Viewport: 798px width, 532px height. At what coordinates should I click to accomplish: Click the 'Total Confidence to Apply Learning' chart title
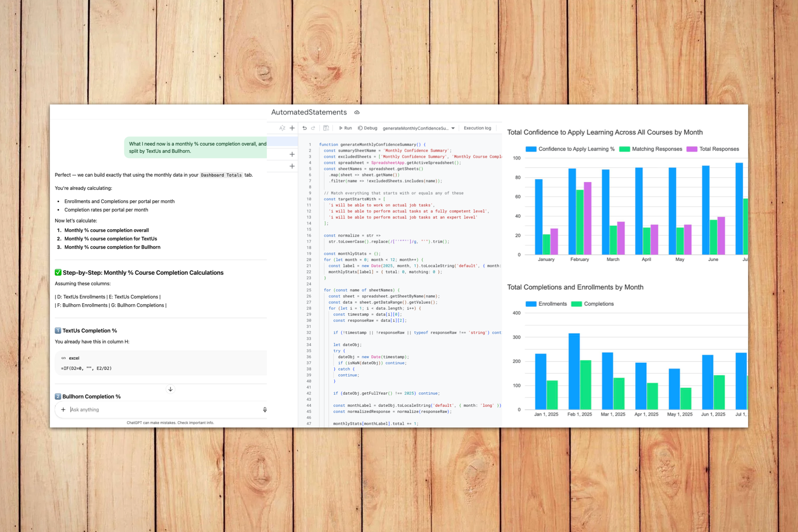605,132
